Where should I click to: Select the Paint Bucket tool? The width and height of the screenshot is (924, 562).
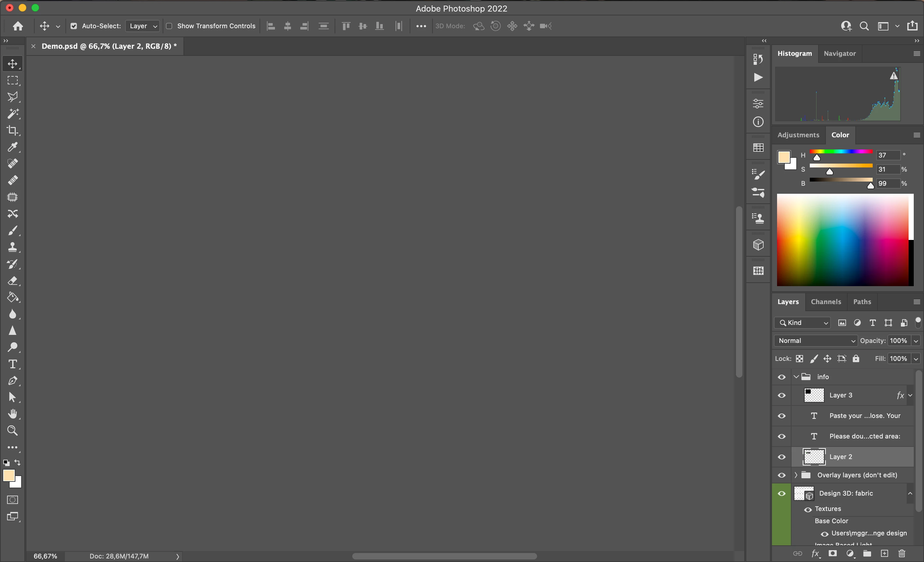pos(13,297)
